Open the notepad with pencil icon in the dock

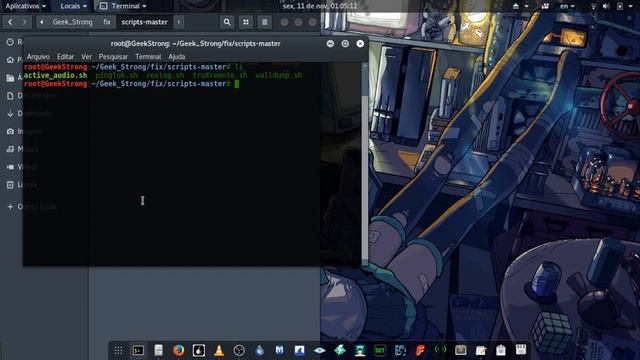coord(481,350)
